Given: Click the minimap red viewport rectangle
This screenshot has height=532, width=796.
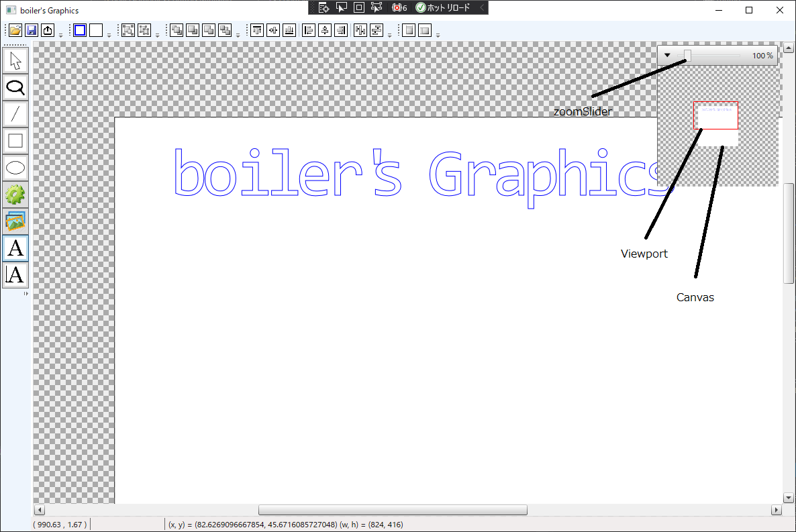Looking at the screenshot, I should pos(715,115).
